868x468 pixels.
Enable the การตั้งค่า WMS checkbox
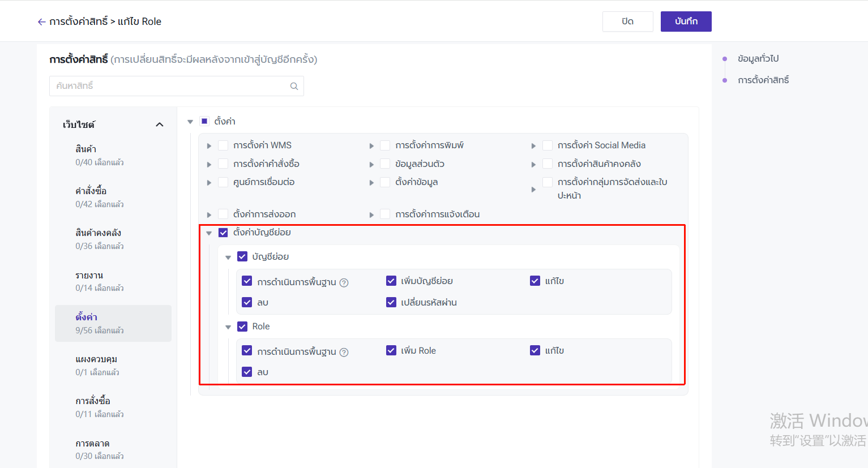(223, 145)
